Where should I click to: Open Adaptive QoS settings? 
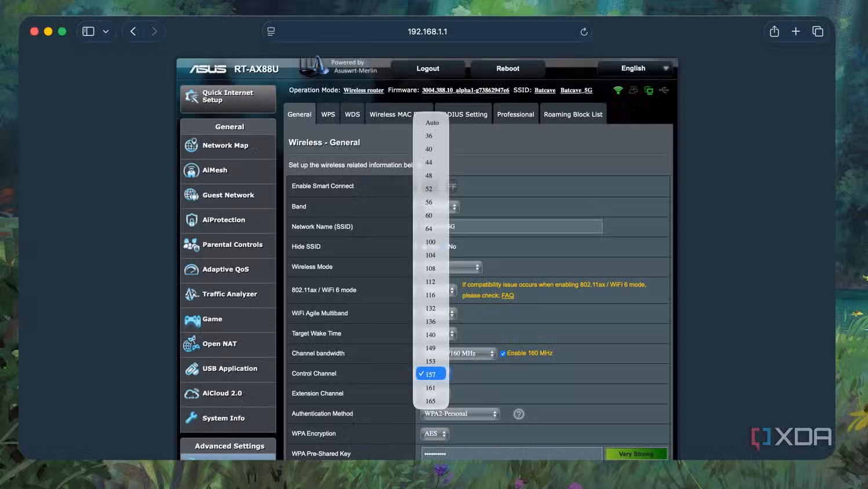click(x=228, y=269)
